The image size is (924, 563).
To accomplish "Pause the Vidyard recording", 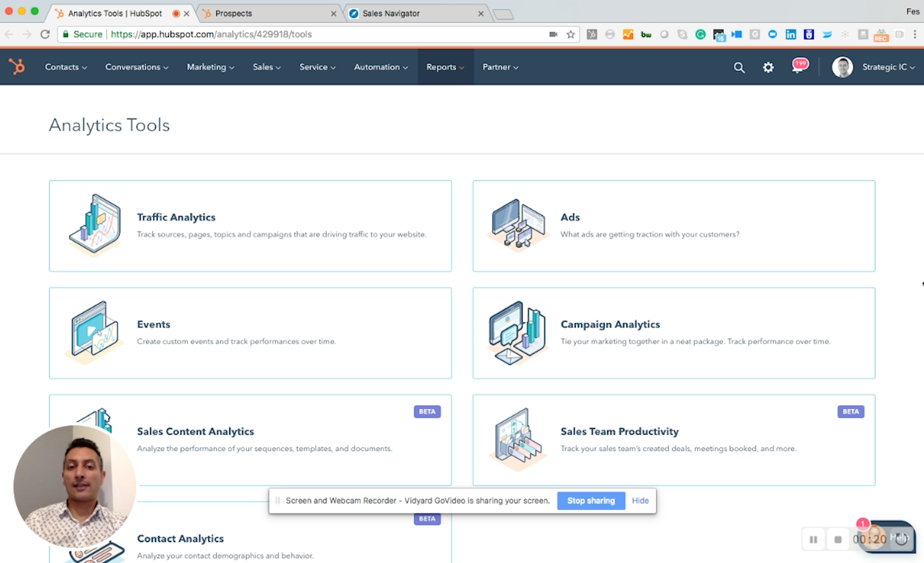I will 813,539.
